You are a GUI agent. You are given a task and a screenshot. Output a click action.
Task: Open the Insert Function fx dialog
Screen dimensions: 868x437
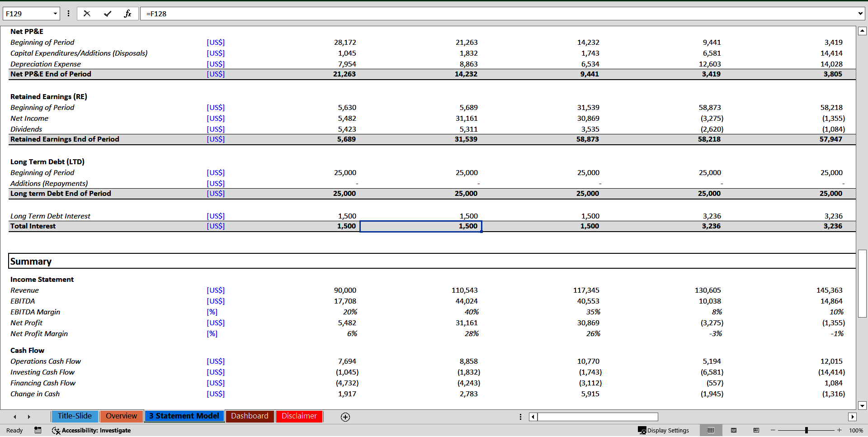[x=127, y=14]
